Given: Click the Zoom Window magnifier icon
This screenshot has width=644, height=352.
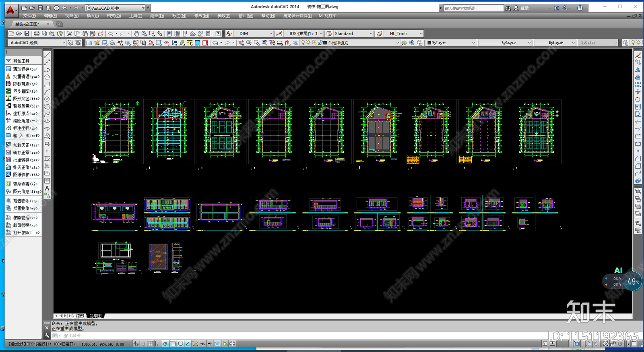Looking at the screenshot, I should tap(152, 34).
